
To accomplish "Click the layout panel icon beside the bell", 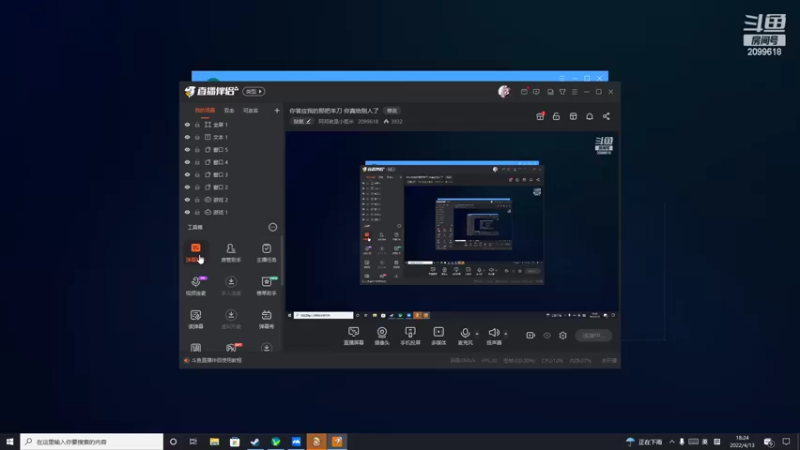I will pos(573,116).
